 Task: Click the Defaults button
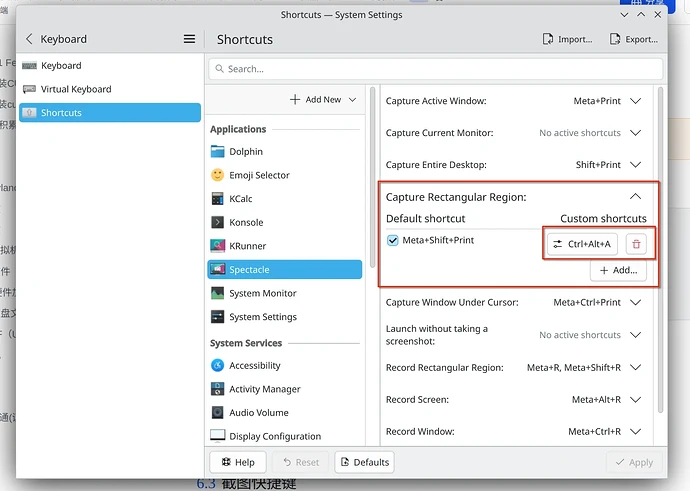click(364, 463)
